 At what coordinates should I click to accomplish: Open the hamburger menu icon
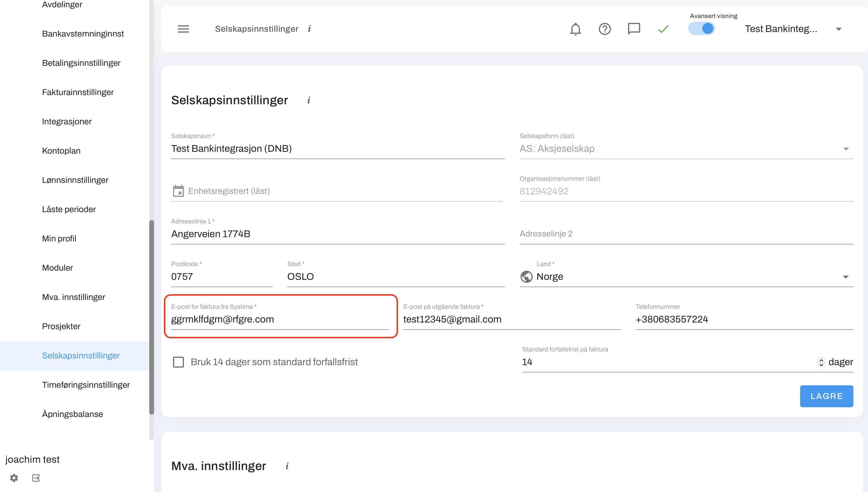click(x=183, y=29)
